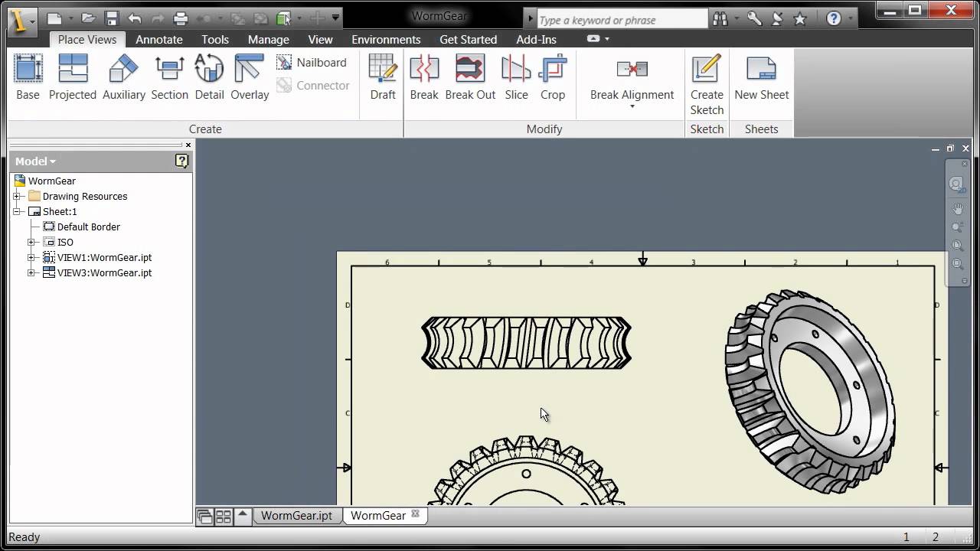
Task: Activate the Break Out tool
Action: pyautogui.click(x=470, y=77)
